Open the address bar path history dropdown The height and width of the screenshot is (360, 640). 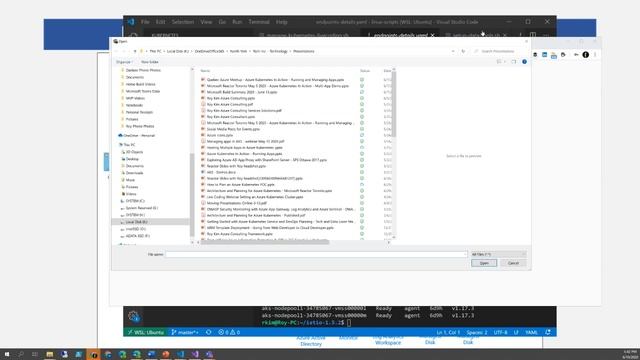tap(453, 51)
